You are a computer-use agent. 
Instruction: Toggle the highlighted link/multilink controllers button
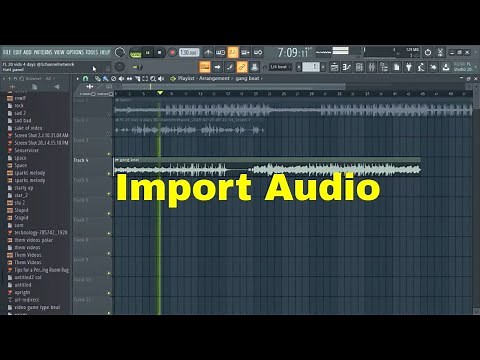click(x=242, y=67)
